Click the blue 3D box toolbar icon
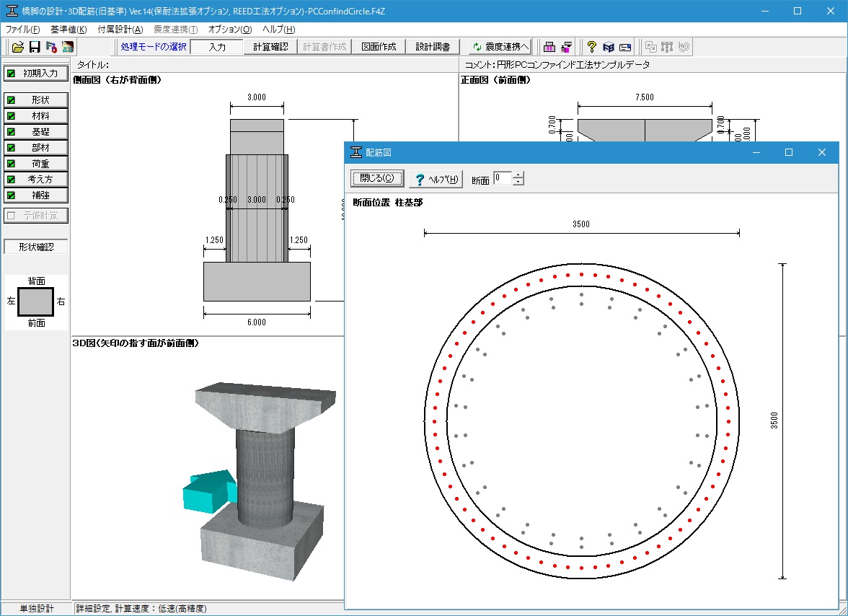The height and width of the screenshot is (616, 848). tap(609, 47)
